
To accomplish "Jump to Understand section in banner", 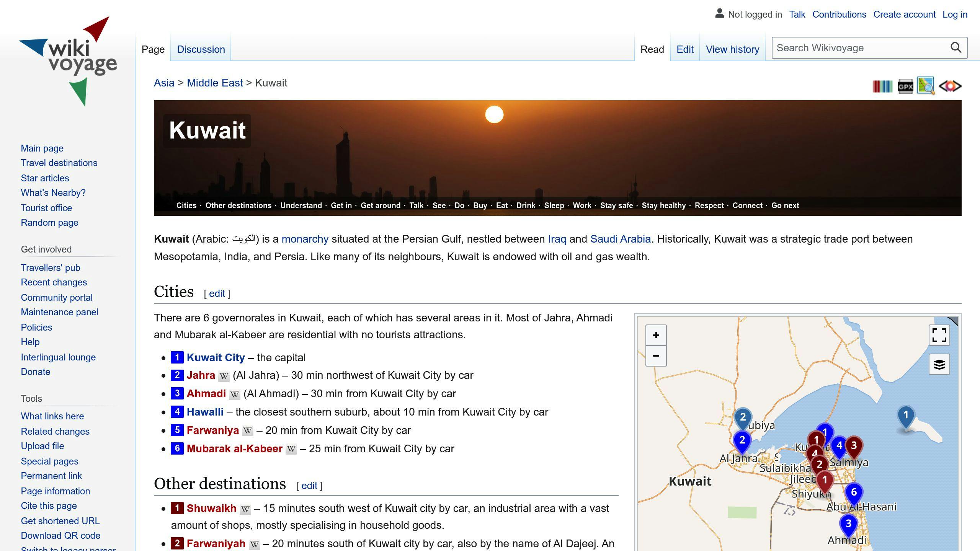I will [x=301, y=205].
